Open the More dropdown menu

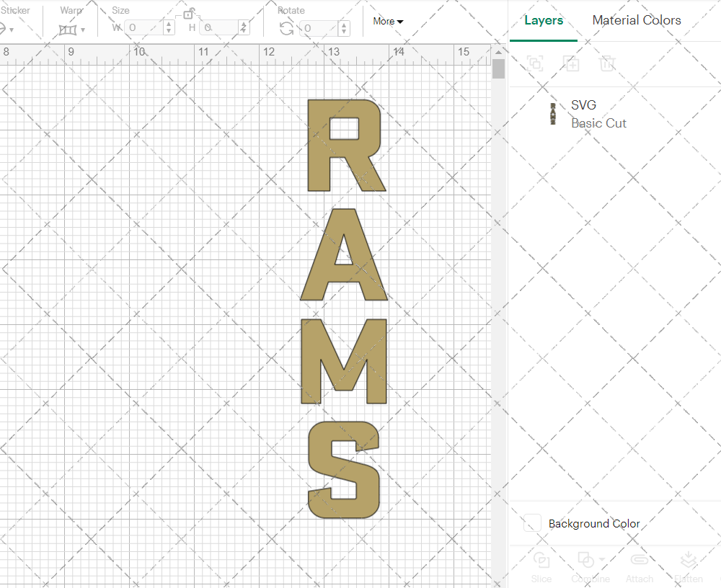click(388, 21)
